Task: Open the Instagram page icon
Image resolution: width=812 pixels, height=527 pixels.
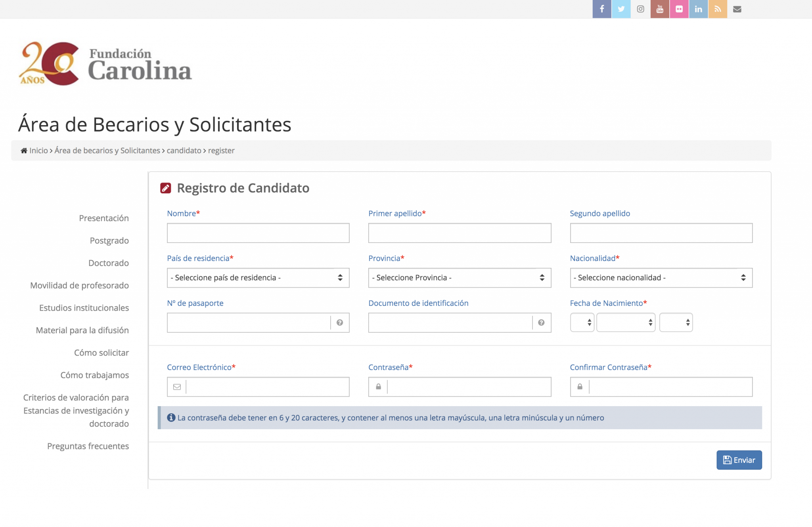Action: tap(640, 9)
